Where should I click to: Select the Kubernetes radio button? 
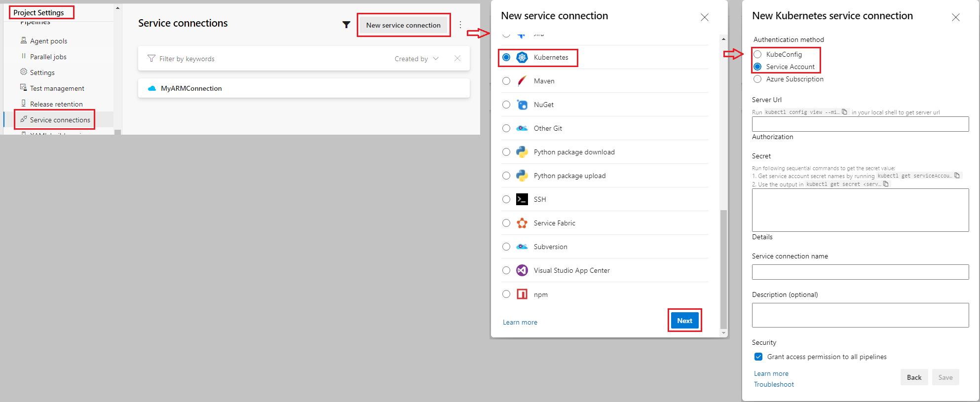(506, 57)
